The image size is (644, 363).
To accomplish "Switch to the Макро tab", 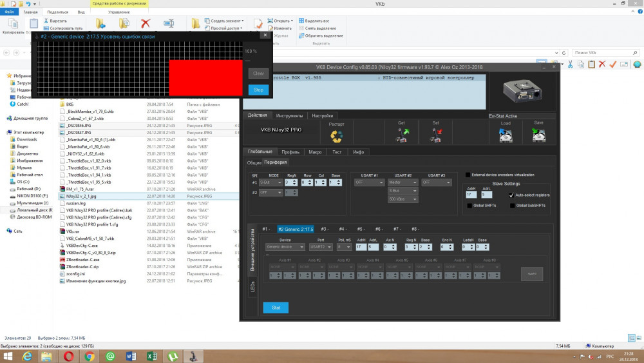I will 315,152.
